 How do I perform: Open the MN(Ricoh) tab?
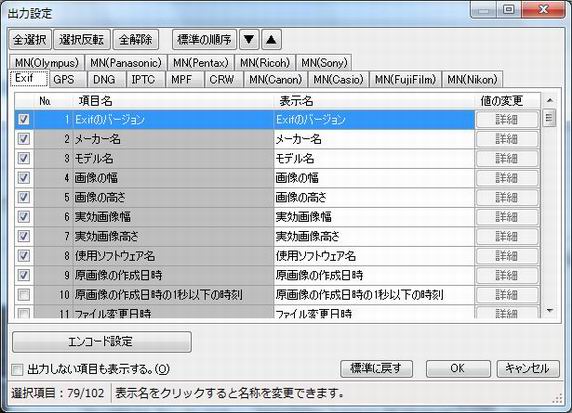click(x=265, y=63)
